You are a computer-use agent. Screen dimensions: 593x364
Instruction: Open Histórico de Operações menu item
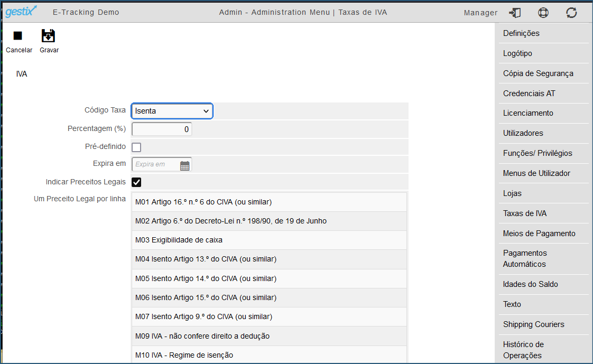[x=543, y=350]
